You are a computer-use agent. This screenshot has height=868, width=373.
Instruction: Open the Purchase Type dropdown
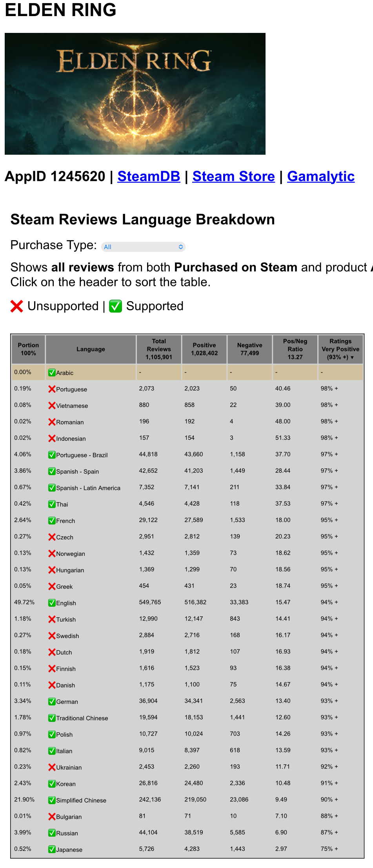(143, 247)
